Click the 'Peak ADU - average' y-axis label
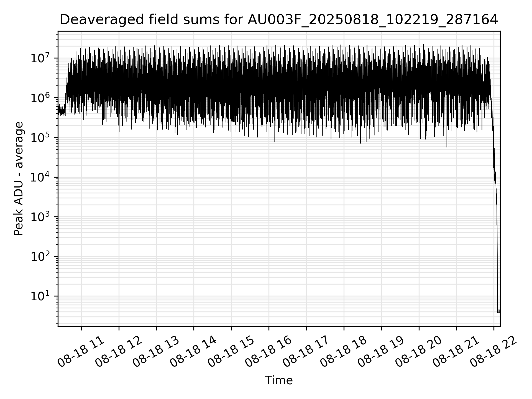 [x=19, y=179]
